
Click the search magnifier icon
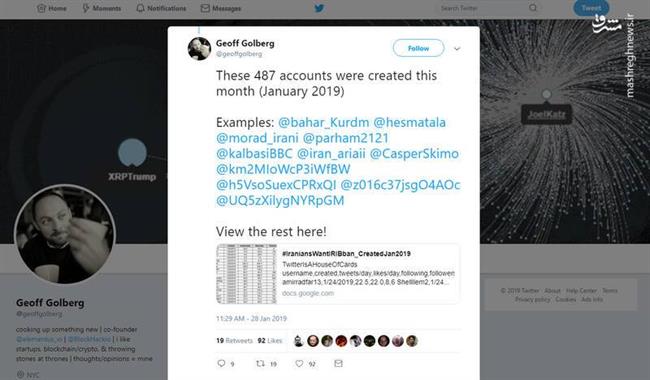pyautogui.click(x=533, y=7)
